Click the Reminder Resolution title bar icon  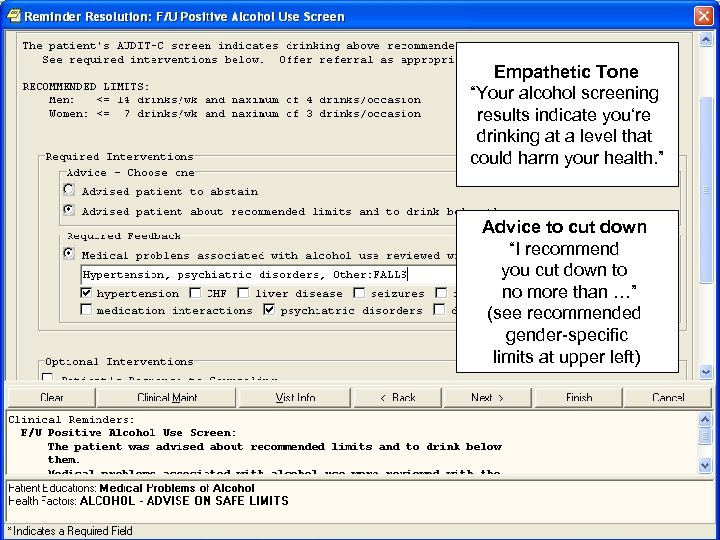pos(14,16)
